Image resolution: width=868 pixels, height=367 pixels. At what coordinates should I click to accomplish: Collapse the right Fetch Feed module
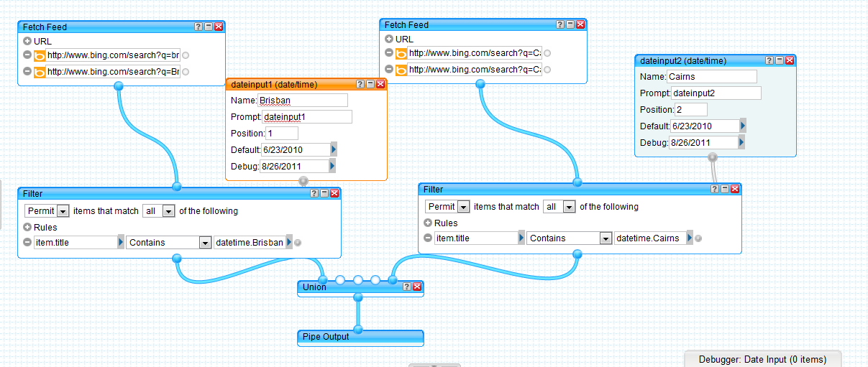point(570,24)
